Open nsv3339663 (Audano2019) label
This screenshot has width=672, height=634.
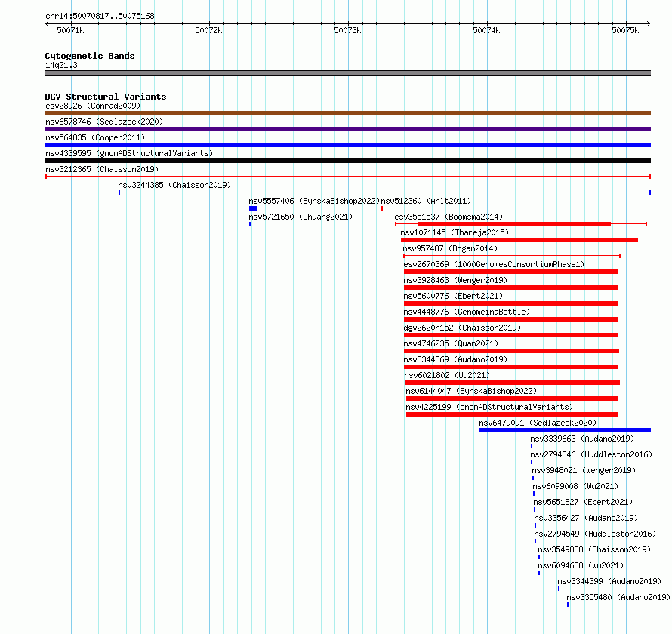tap(582, 439)
